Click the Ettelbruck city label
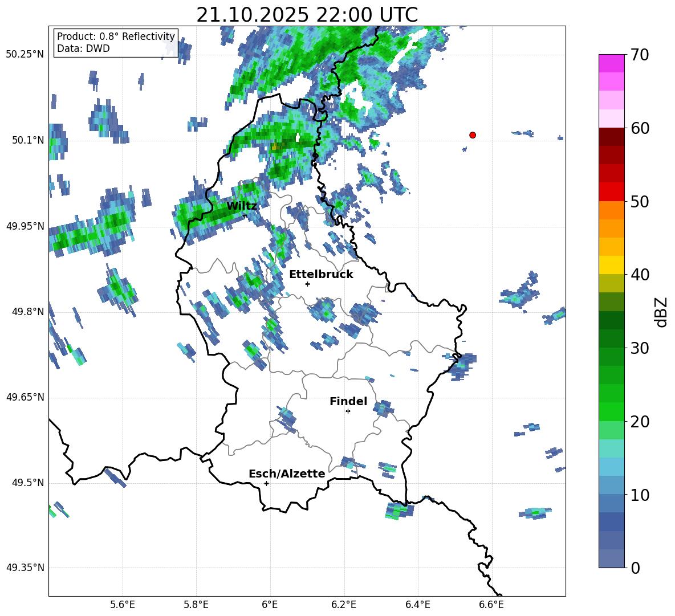This screenshot has height=616, width=675. [321, 275]
